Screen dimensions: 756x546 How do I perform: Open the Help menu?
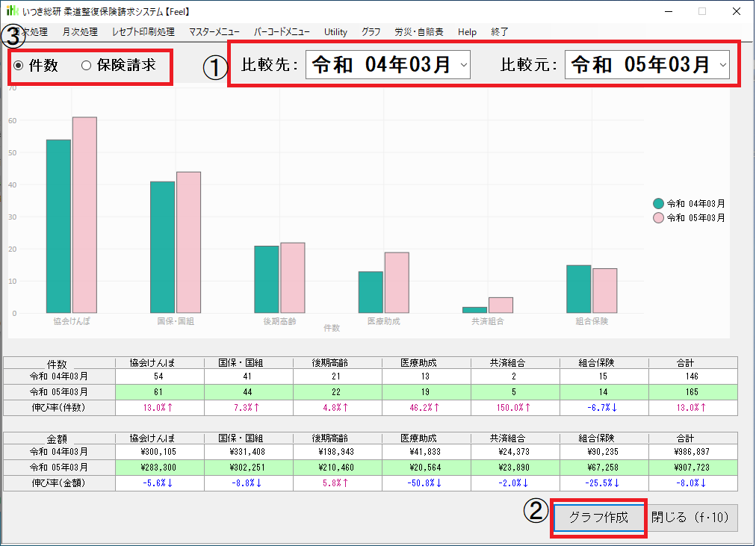[467, 32]
